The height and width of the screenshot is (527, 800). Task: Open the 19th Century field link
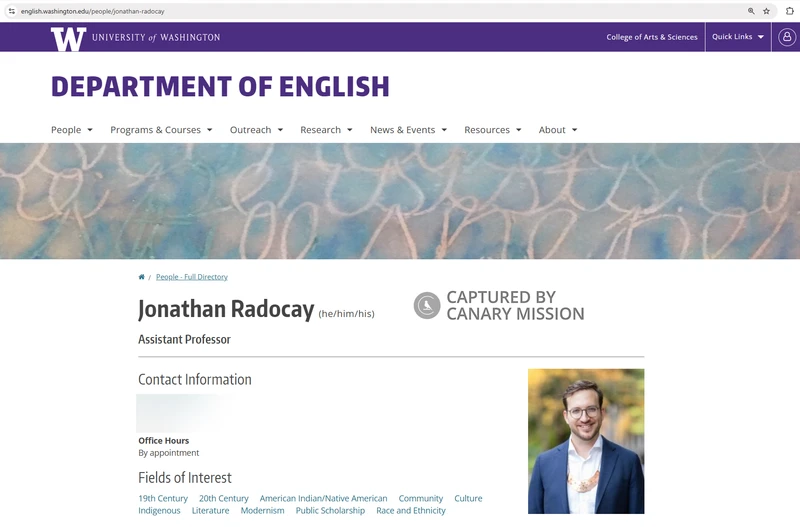163,498
